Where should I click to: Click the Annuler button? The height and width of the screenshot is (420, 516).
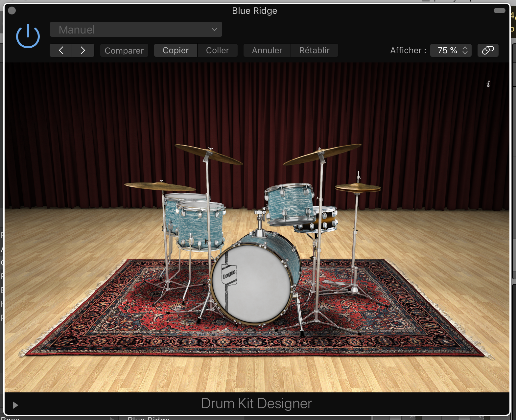tap(267, 50)
